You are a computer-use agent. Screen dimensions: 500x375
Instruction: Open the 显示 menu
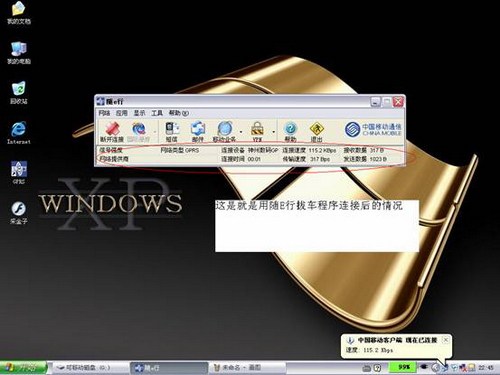pyautogui.click(x=139, y=113)
